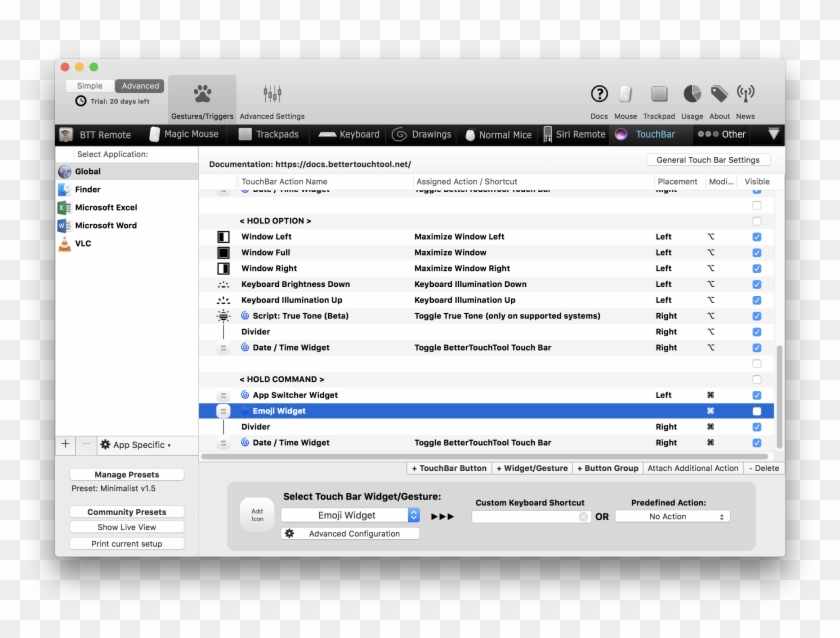Click the About tag icon
Viewport: 840px width, 638px height.
(x=719, y=94)
